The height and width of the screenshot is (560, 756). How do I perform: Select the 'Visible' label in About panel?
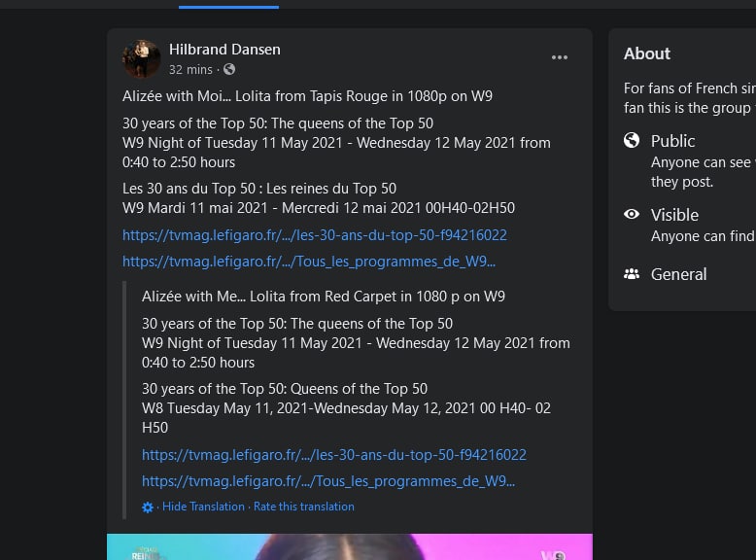click(x=674, y=215)
